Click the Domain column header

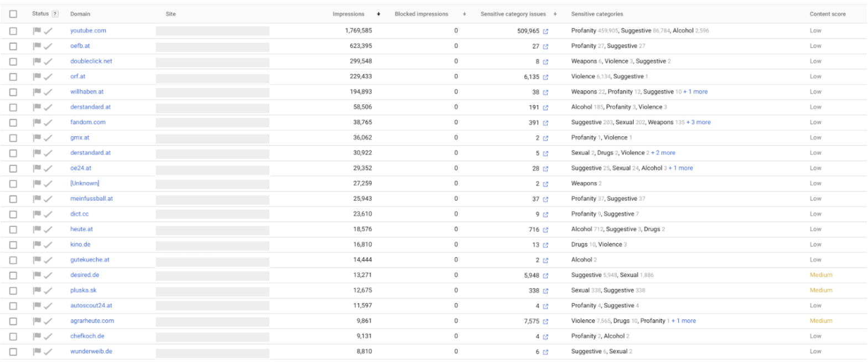click(80, 14)
